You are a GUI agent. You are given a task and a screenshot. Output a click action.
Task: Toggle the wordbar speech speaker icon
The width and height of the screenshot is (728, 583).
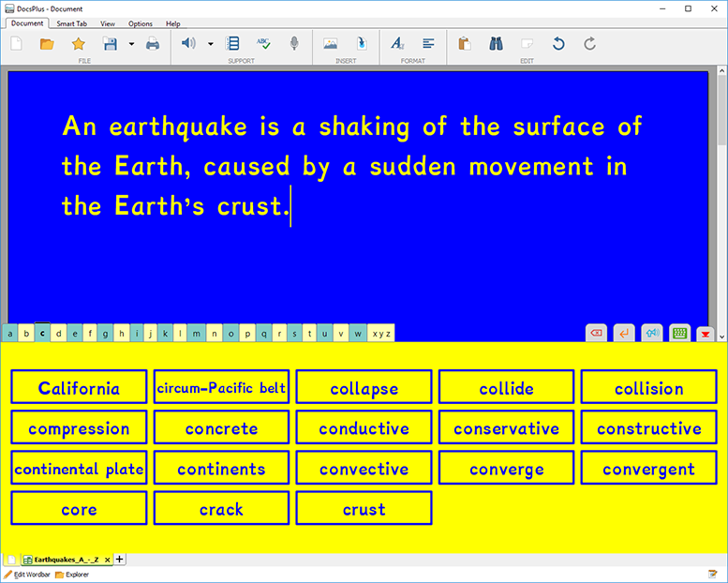pos(652,333)
